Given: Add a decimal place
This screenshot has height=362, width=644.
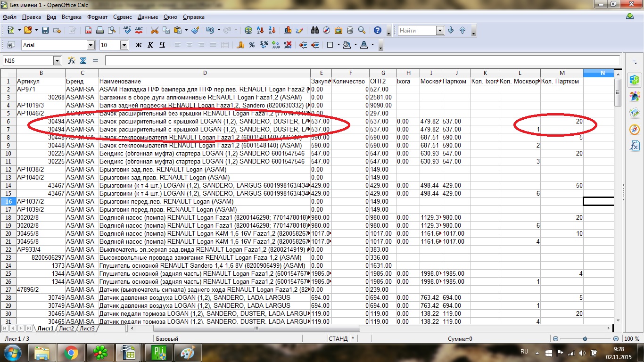Looking at the screenshot, I should coord(276,45).
